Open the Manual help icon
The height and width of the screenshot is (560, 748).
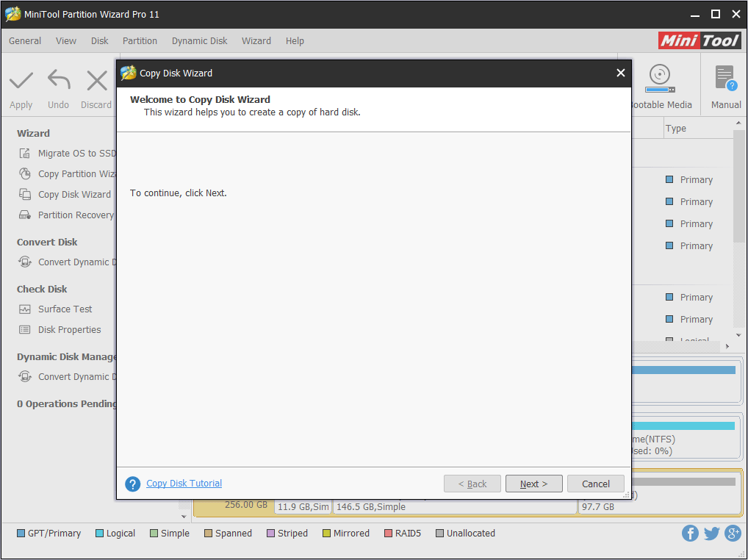tap(725, 79)
